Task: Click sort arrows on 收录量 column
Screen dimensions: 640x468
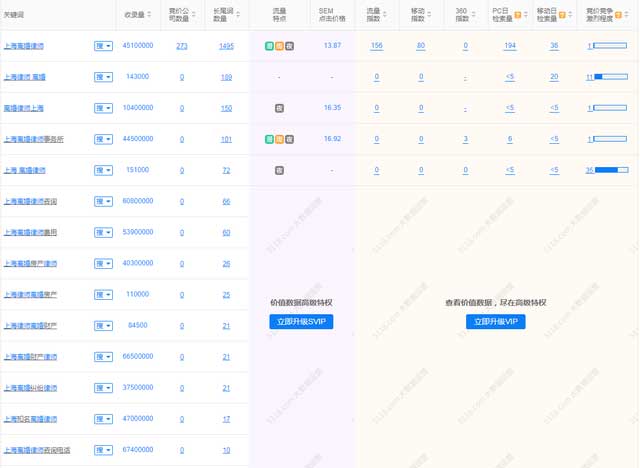Action: [149, 16]
